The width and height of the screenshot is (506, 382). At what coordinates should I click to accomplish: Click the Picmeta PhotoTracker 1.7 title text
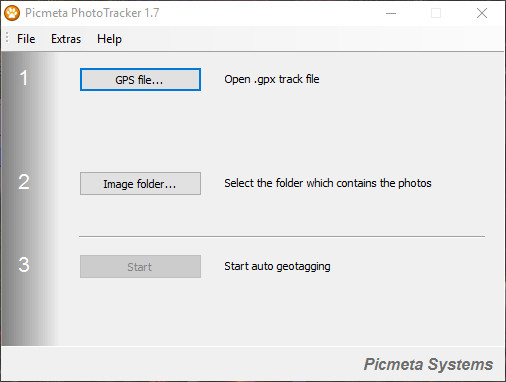[x=92, y=13]
